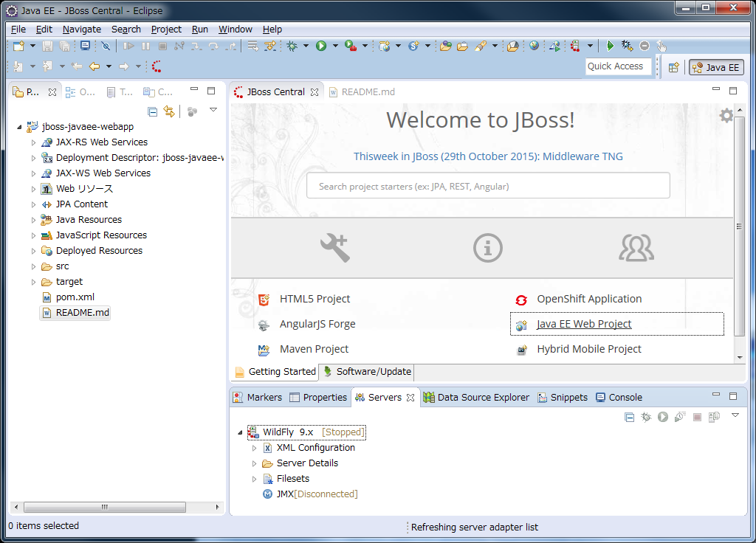Click the Terminate debug icon
This screenshot has width=756, height=543.
pyautogui.click(x=162, y=46)
